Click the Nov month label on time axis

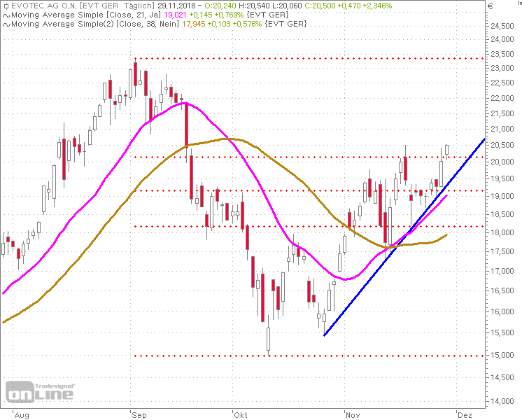click(x=353, y=415)
